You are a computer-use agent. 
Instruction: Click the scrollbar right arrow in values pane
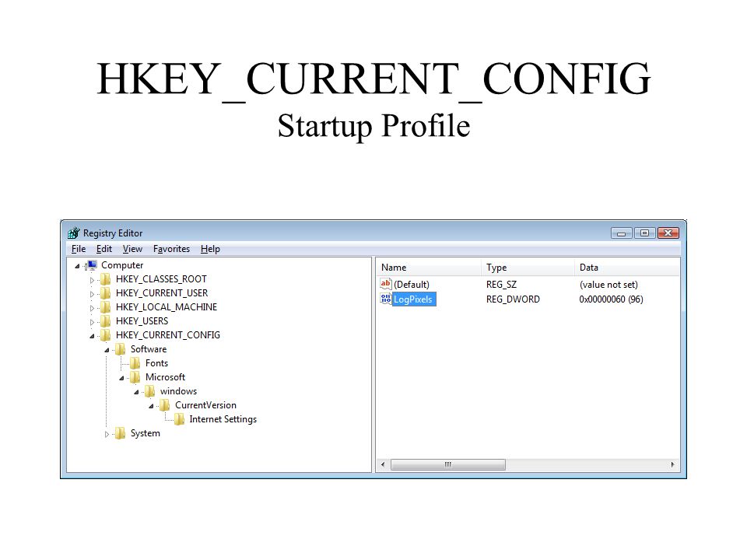tap(672, 464)
